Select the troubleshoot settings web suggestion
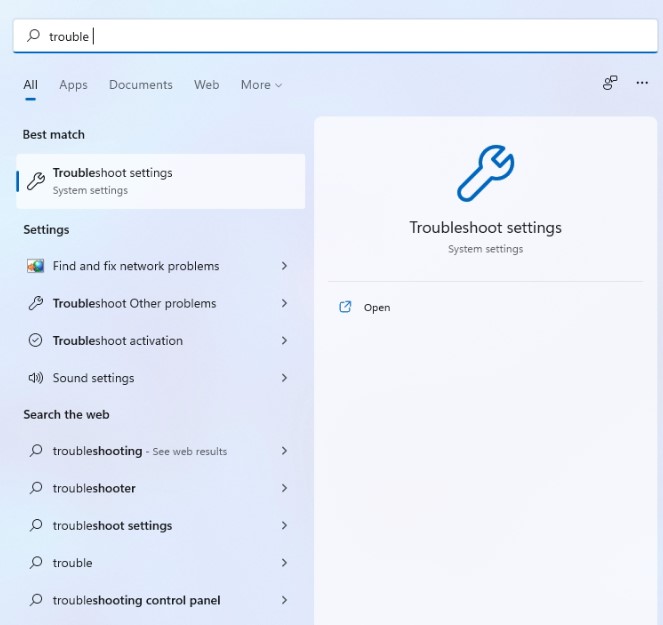The height and width of the screenshot is (625, 663). [x=112, y=526]
